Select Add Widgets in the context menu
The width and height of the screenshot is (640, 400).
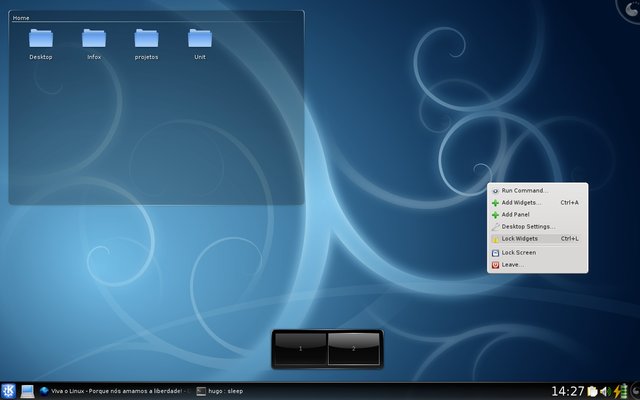tap(537, 202)
